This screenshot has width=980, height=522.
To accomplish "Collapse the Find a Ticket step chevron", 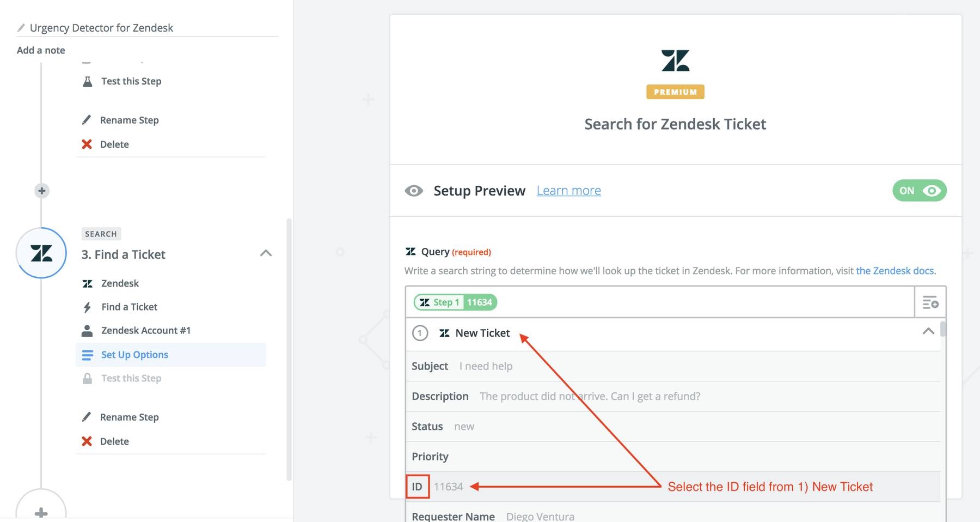I will pos(266,253).
